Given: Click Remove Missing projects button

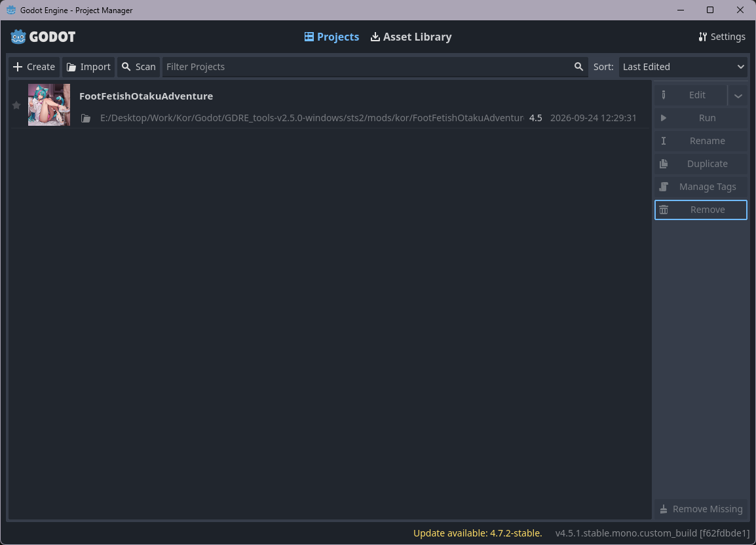Looking at the screenshot, I should [x=700, y=509].
